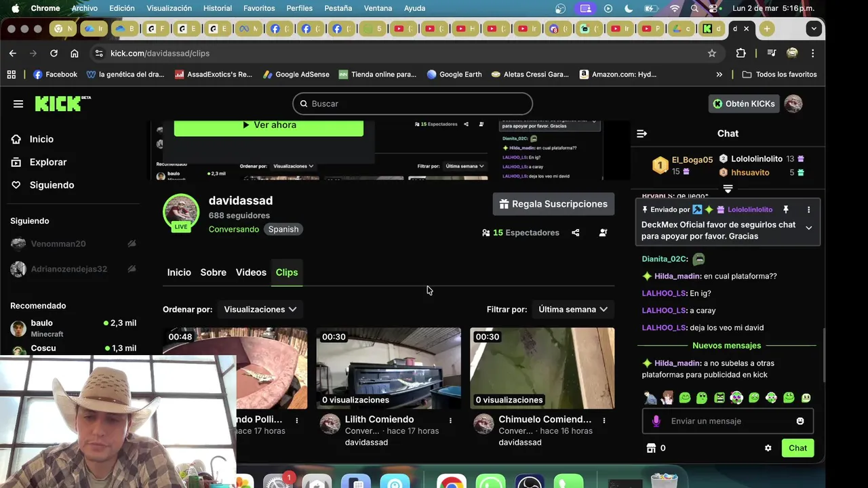The image size is (868, 488).
Task: Expand the Ordenar por Visualizaciones dropdown
Action: tap(260, 309)
